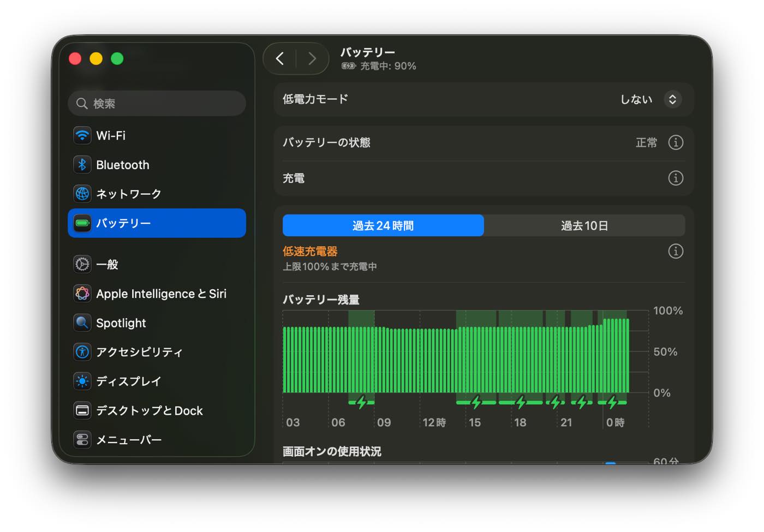Viewport: 764px width, 532px height.
Task: Show info for バッテリーの状態
Action: (676, 142)
